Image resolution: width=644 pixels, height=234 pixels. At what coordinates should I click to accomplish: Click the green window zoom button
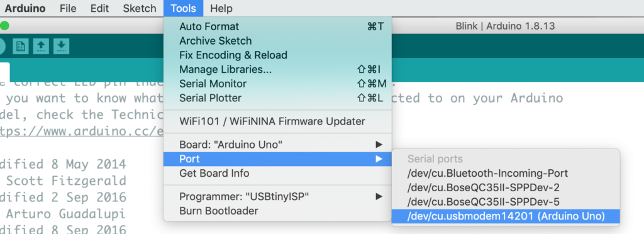pos(4,26)
